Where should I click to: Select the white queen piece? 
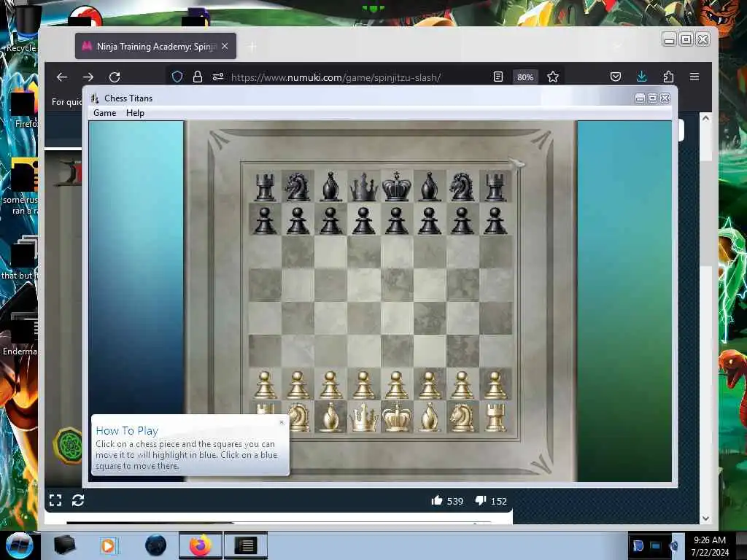tap(363, 418)
